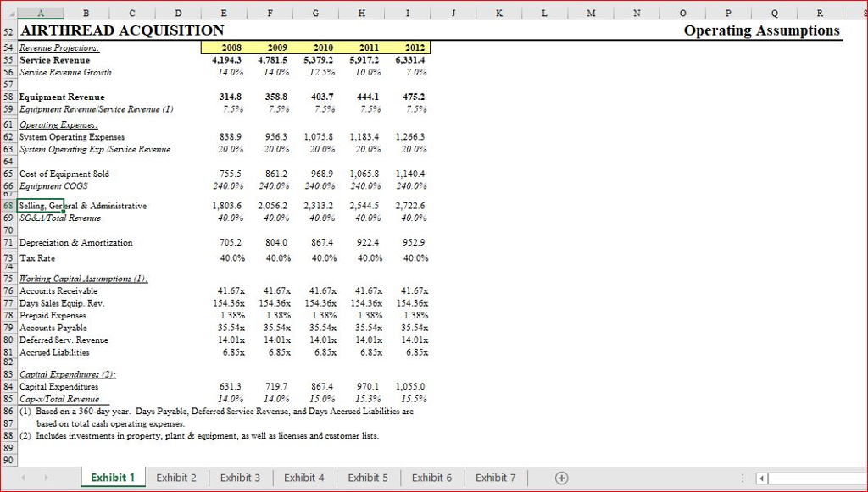Image resolution: width=868 pixels, height=492 pixels.
Task: Select the Accrued Liabilities label
Action: pyautogui.click(x=54, y=352)
